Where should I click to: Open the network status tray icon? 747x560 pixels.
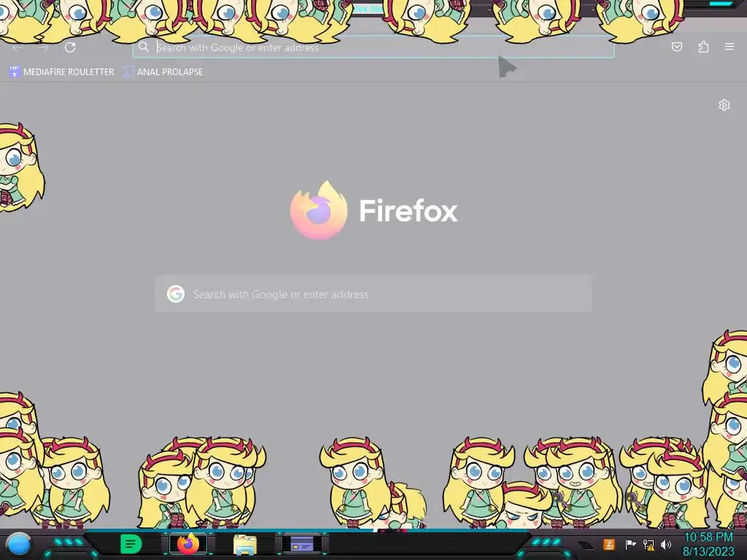click(649, 544)
